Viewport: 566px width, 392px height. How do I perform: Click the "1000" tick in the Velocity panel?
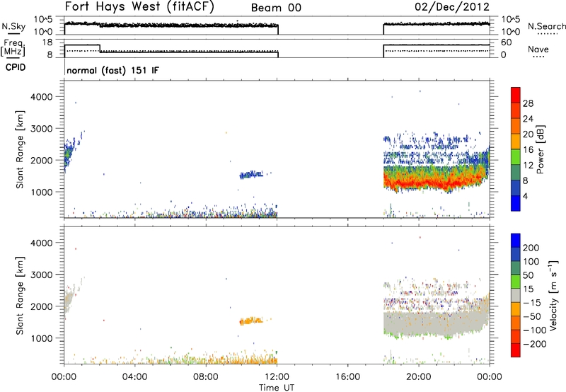click(42, 339)
